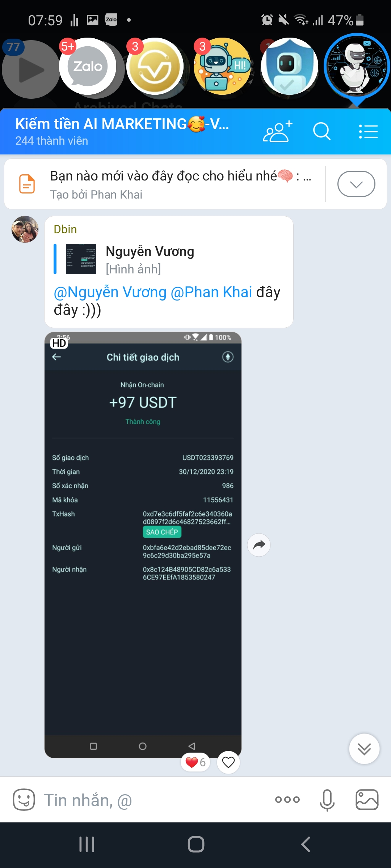This screenshot has height=868, width=391.
Task: Open Dbin's profile avatar
Action: (x=25, y=229)
